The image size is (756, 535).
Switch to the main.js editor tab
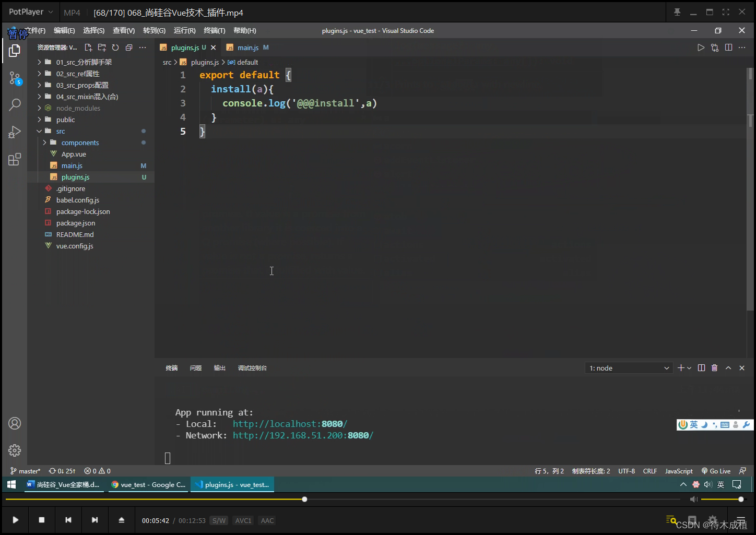(x=248, y=47)
